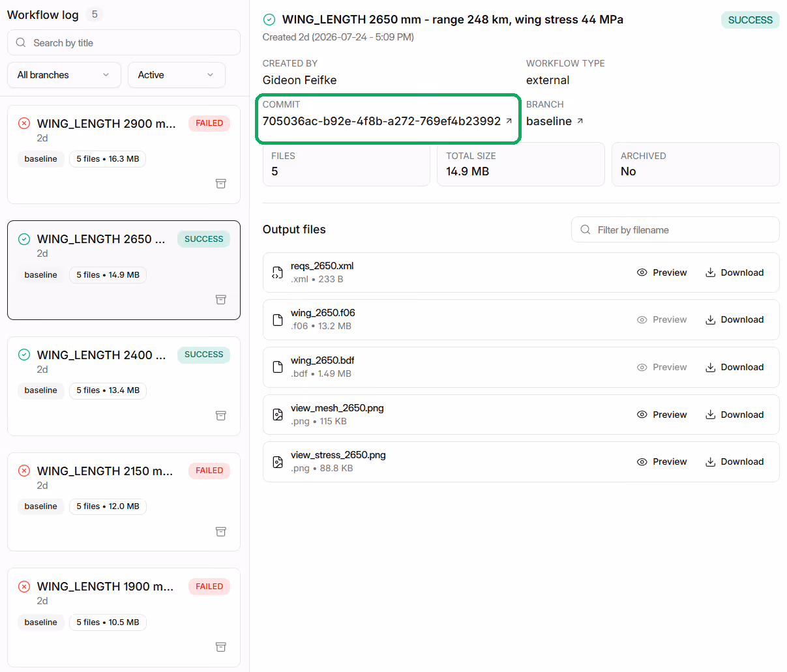Click '5 files • 14.9 MB' tag
The height and width of the screenshot is (672, 787).
(108, 275)
